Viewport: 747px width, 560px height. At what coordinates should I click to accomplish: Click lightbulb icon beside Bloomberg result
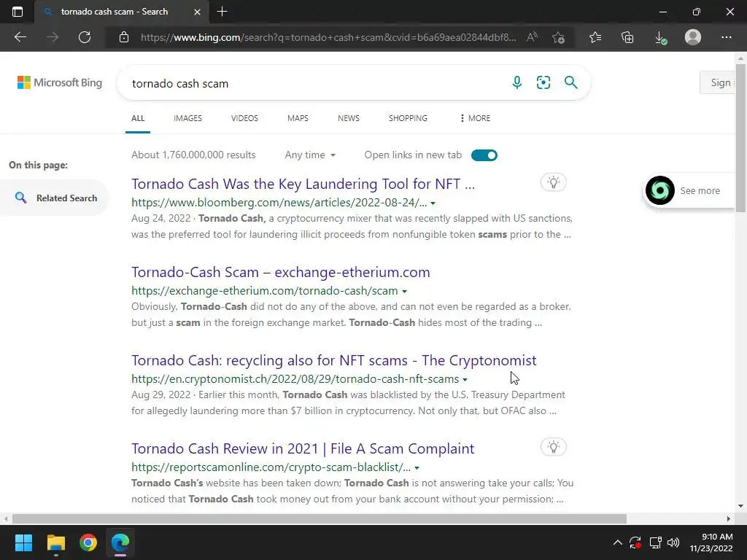[553, 182]
